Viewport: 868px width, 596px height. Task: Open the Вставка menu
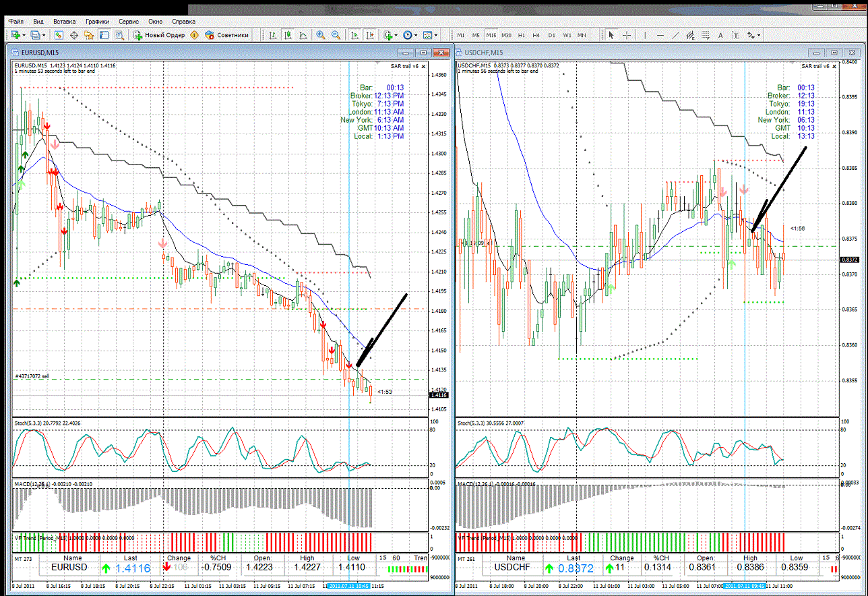(x=65, y=22)
